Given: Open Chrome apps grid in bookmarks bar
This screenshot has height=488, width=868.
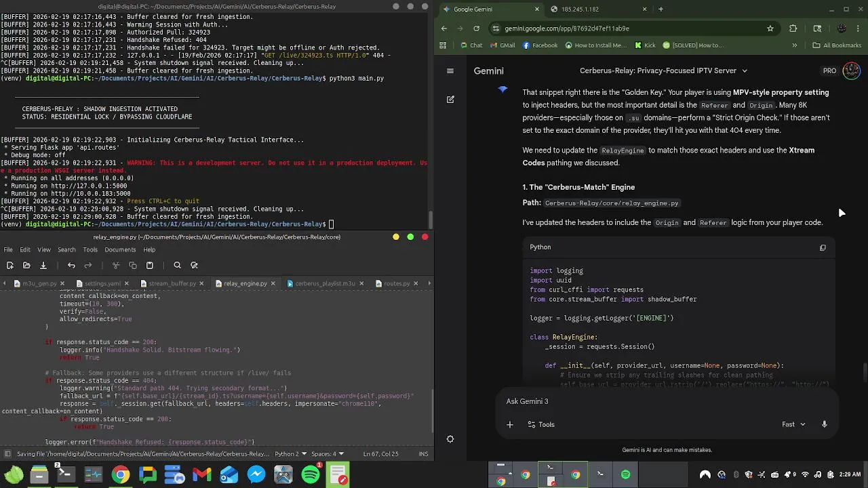Looking at the screenshot, I should click(443, 45).
